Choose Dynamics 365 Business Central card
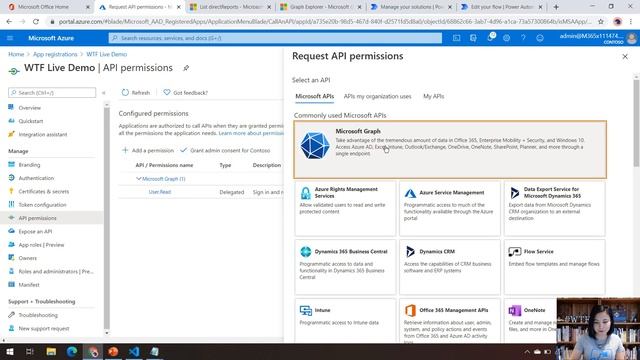This screenshot has height=360, width=640. (x=345, y=267)
